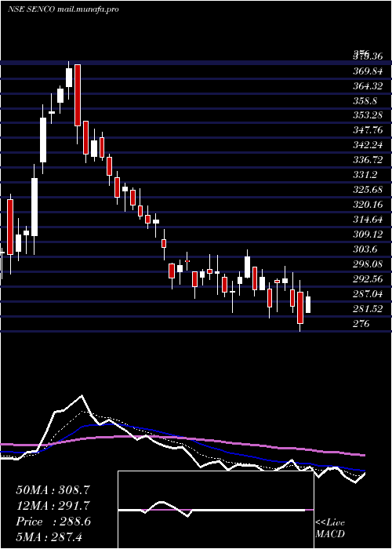Select the 347.76 price axis label
The height and width of the screenshot is (549, 392).
pyautogui.click(x=368, y=131)
